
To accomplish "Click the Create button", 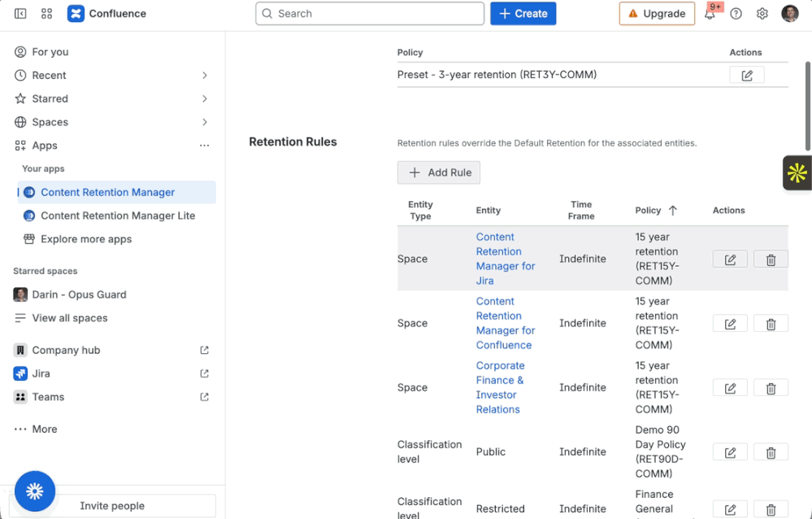I will tap(523, 14).
